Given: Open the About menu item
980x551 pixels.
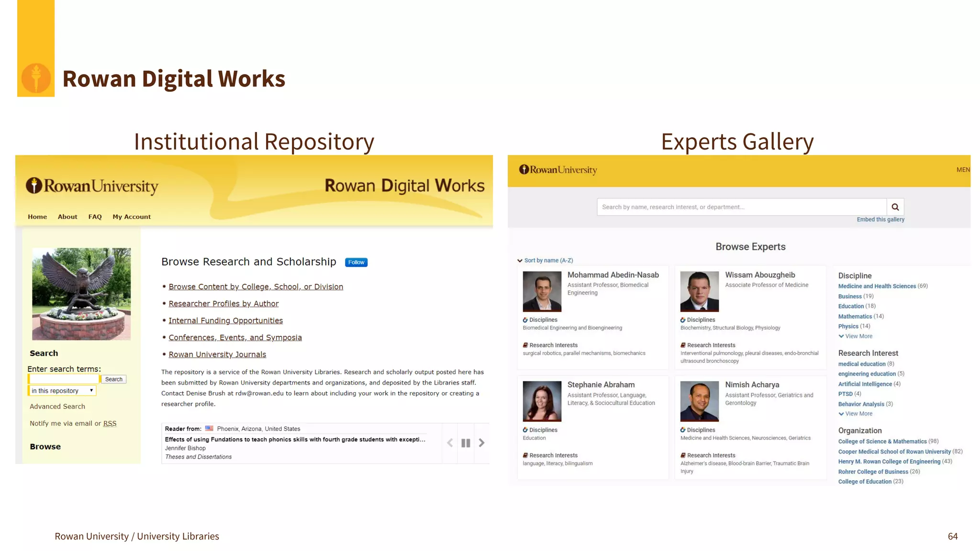Looking at the screenshot, I should click(x=67, y=217).
